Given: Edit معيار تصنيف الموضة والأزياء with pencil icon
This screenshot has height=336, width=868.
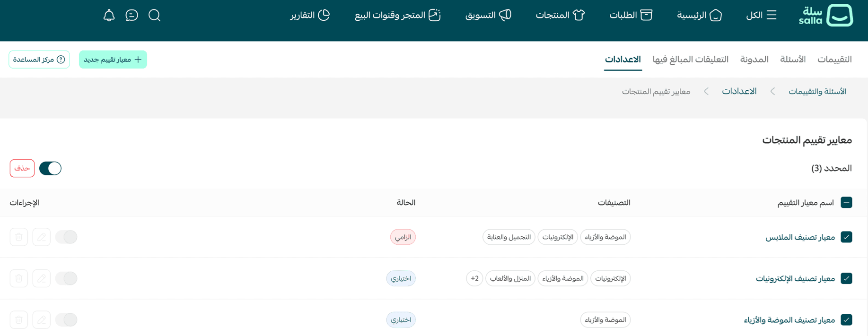Looking at the screenshot, I should click(x=42, y=320).
